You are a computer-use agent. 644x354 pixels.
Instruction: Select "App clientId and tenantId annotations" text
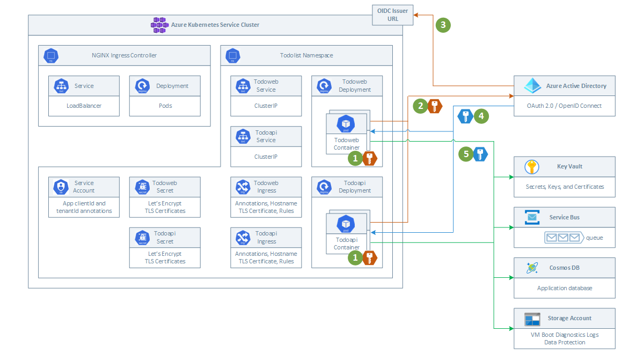(84, 207)
